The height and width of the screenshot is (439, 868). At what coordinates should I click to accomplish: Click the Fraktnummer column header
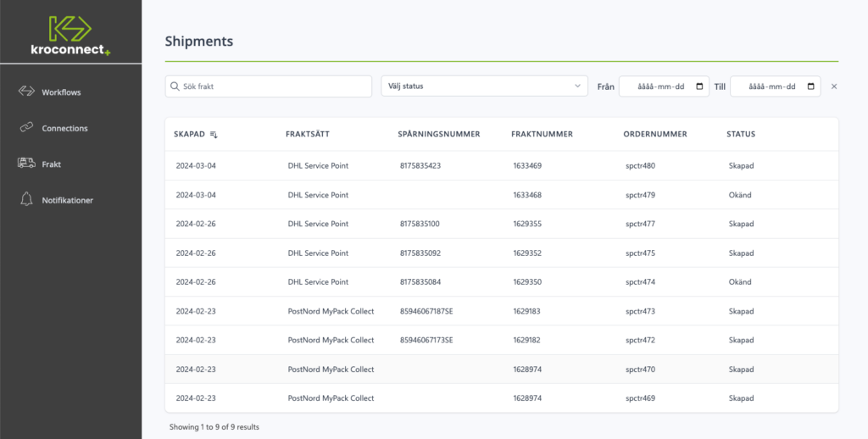pyautogui.click(x=542, y=134)
